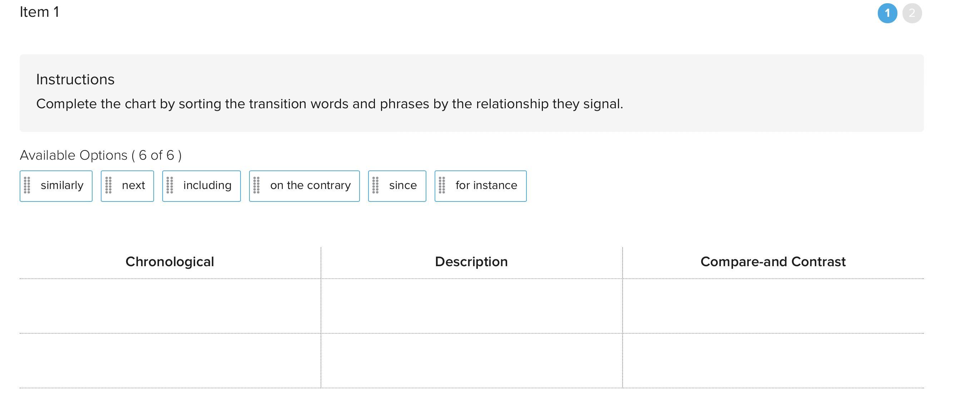
Task: Select the drag handle of the "since" chip
Action: pyautogui.click(x=376, y=185)
